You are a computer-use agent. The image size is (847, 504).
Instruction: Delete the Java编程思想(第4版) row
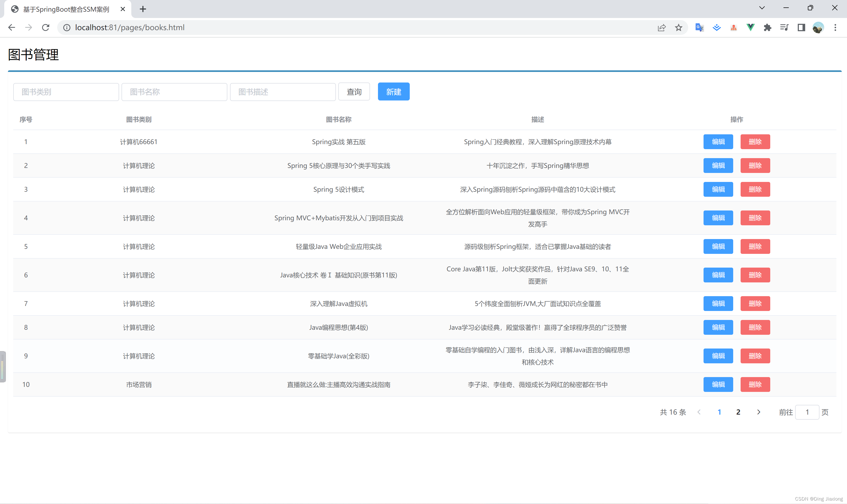[755, 327]
